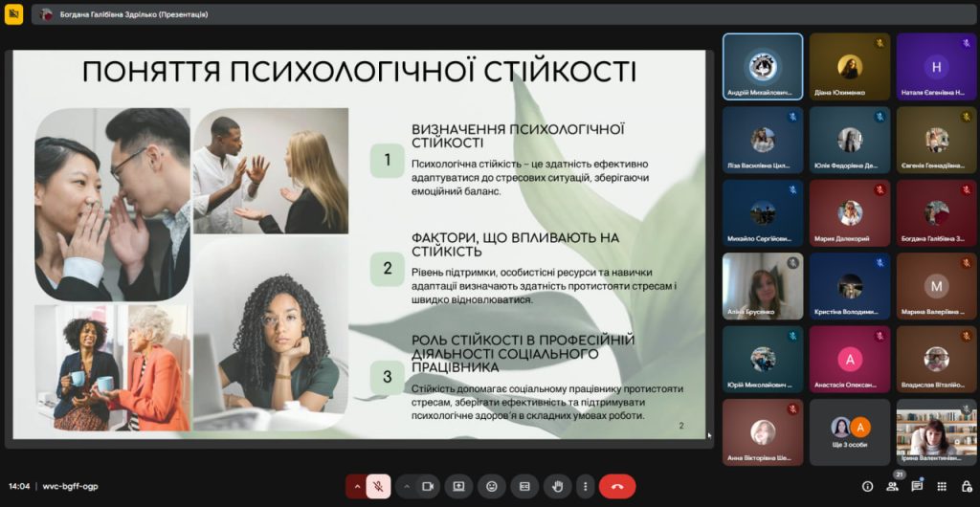Select Діана Юхименко's participant tile
This screenshot has width=980, height=507.
pos(850,67)
